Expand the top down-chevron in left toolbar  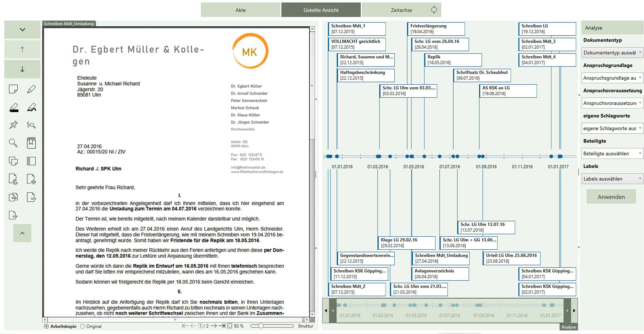[x=22, y=30]
